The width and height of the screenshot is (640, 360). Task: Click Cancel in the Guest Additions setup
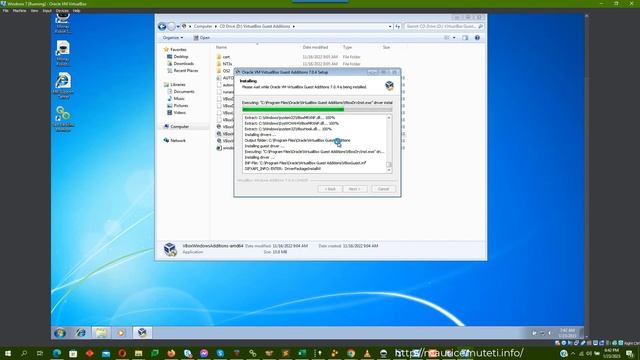pos(383,189)
